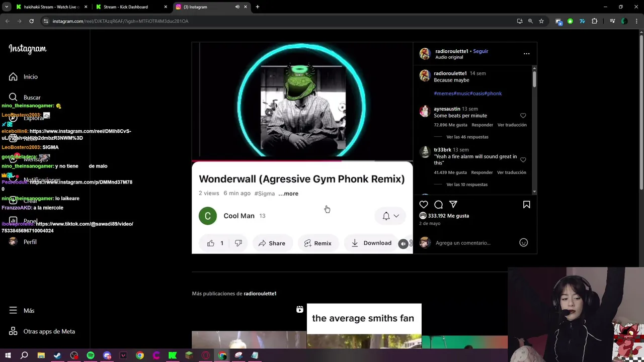Click the browser address bar URL
The image size is (644, 362).
coord(120,21)
